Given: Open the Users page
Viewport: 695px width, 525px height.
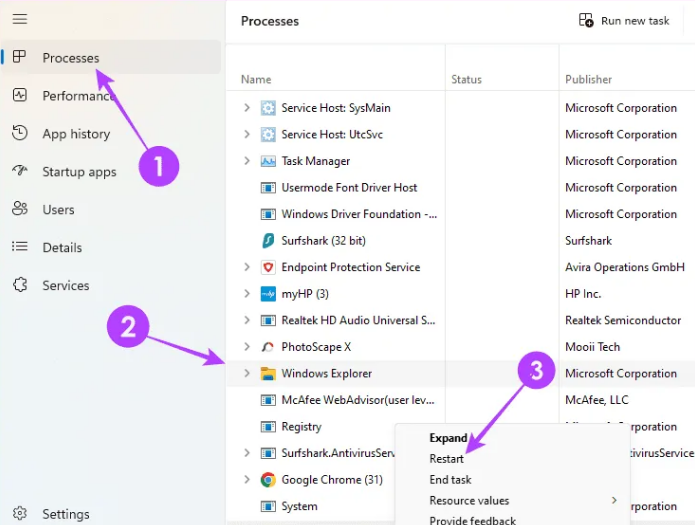Looking at the screenshot, I should [58, 210].
